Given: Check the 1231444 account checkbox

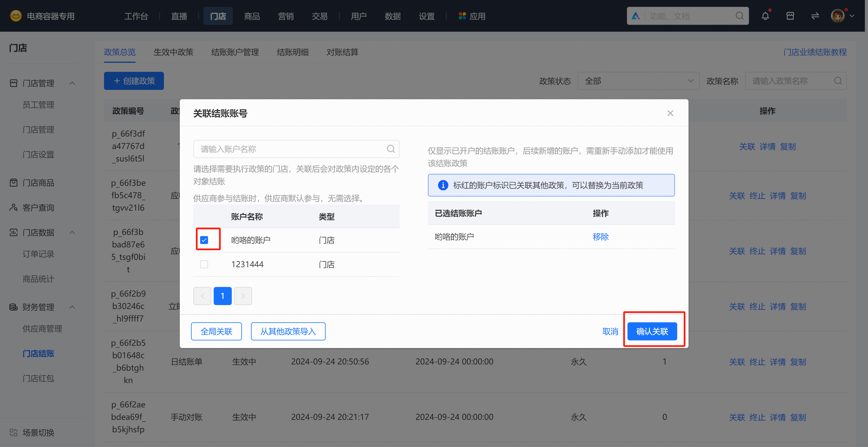Looking at the screenshot, I should click(x=204, y=264).
